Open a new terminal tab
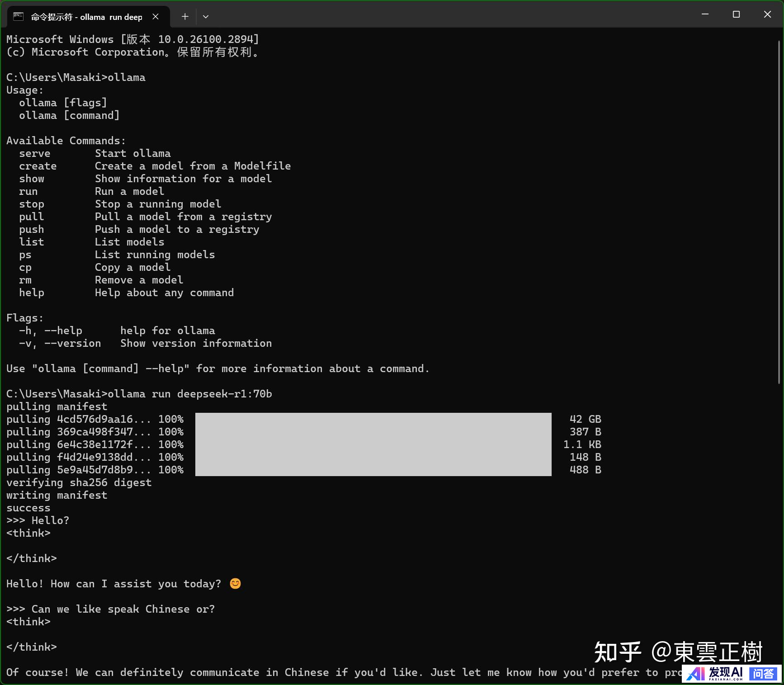 [185, 17]
